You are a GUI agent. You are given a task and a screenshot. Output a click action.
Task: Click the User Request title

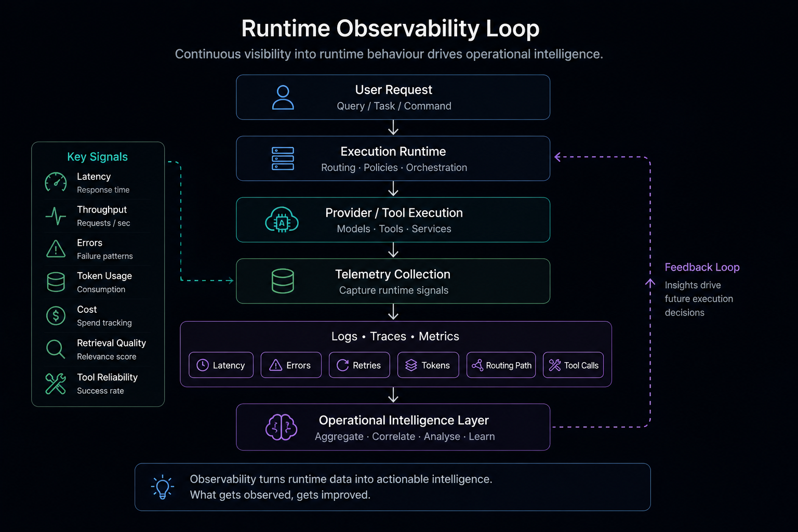393,90
